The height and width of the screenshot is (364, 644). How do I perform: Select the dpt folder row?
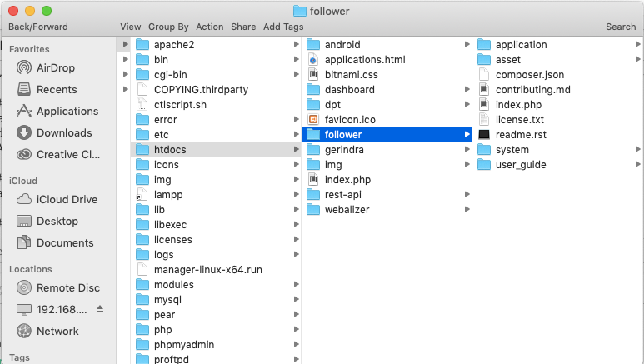pyautogui.click(x=387, y=104)
